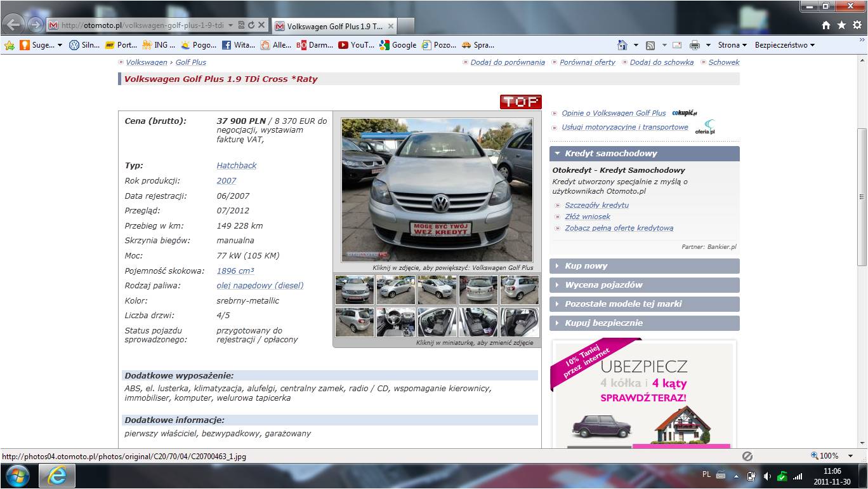Click the browser Forward arrow button
The height and width of the screenshot is (489, 868).
coord(36,25)
